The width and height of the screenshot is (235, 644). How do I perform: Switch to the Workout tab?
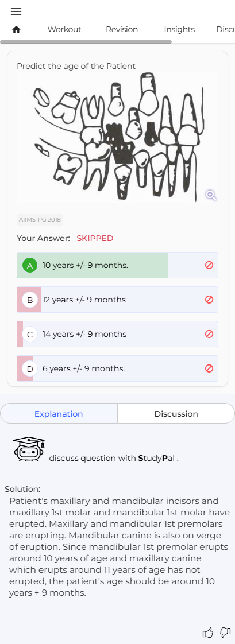(x=64, y=30)
